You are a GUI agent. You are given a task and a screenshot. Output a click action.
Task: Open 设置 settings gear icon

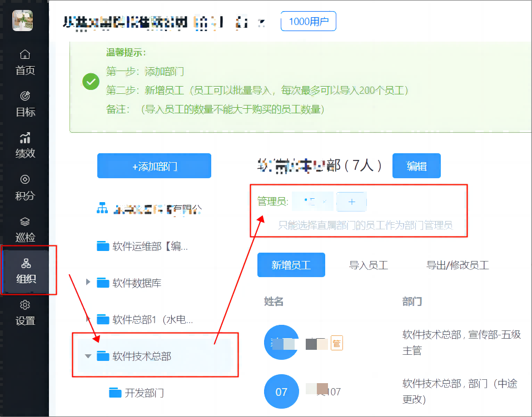24,312
